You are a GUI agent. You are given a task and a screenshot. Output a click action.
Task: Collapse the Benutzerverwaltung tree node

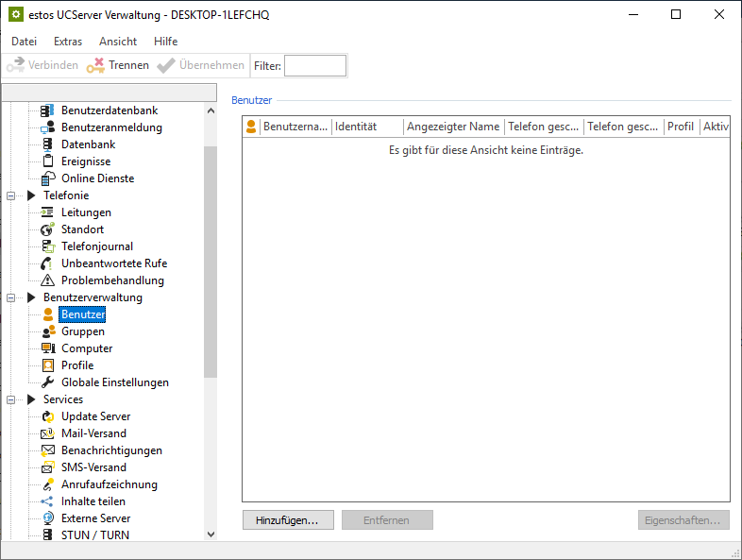coord(12,297)
